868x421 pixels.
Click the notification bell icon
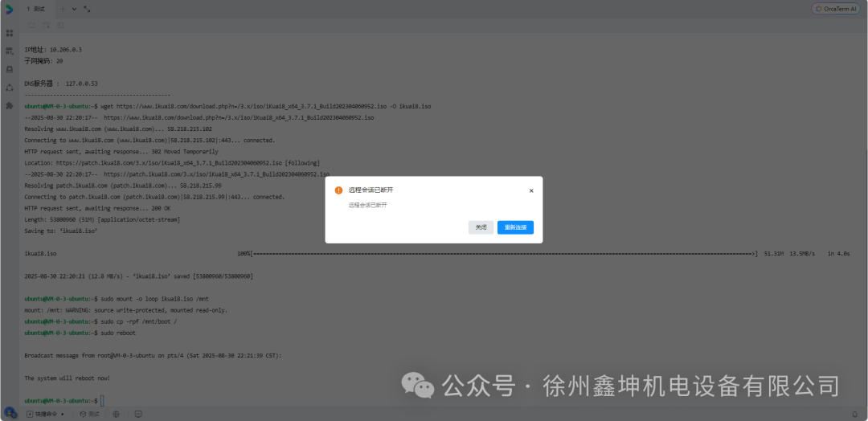click(x=854, y=414)
